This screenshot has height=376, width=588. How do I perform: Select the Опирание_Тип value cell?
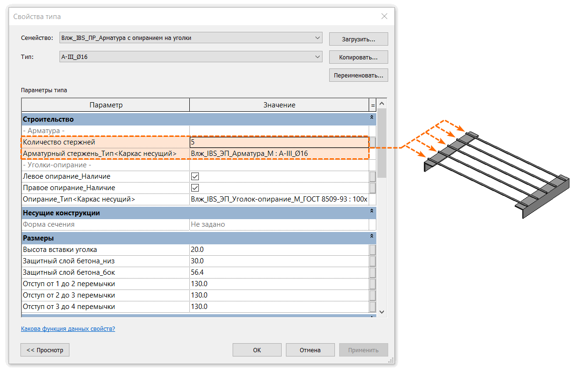pyautogui.click(x=279, y=199)
